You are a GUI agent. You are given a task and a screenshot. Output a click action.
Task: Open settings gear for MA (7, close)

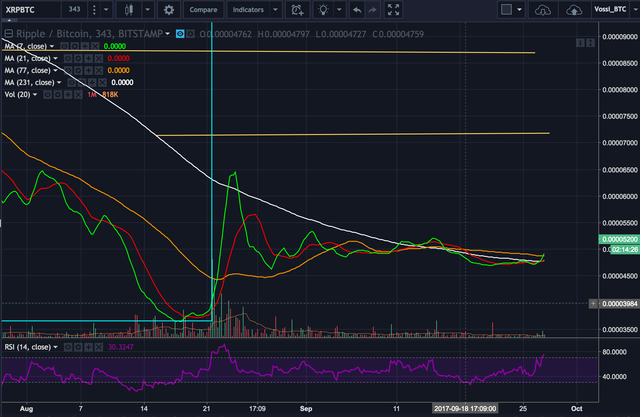(x=75, y=46)
